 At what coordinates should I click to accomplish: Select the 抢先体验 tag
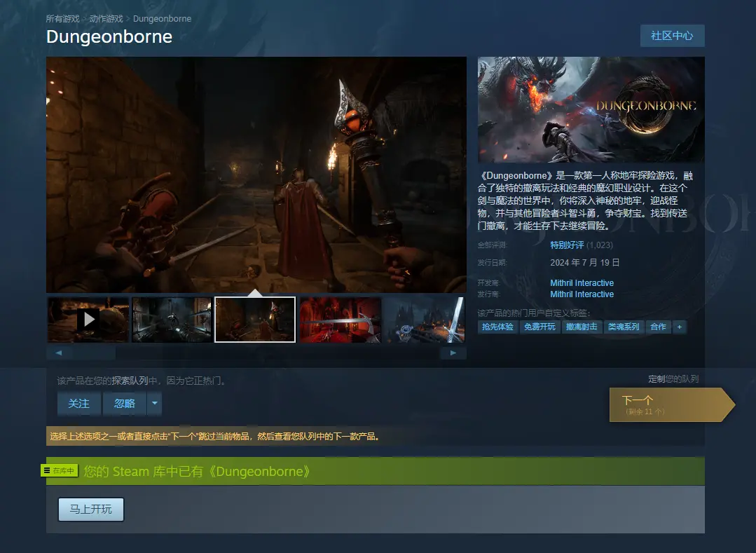(497, 327)
